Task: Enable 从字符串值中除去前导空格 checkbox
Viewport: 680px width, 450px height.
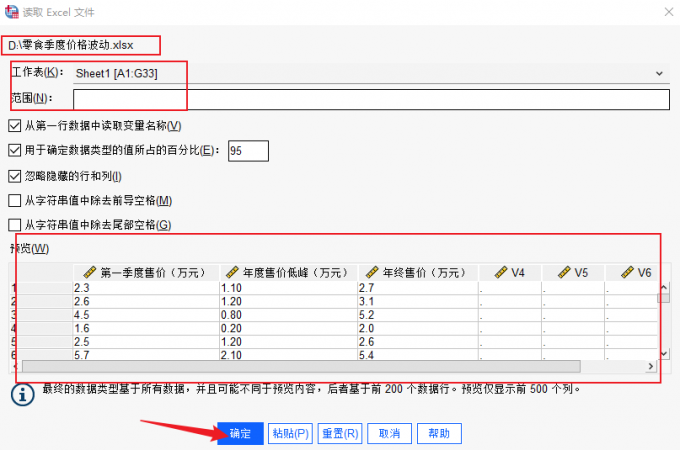Action: tap(14, 201)
